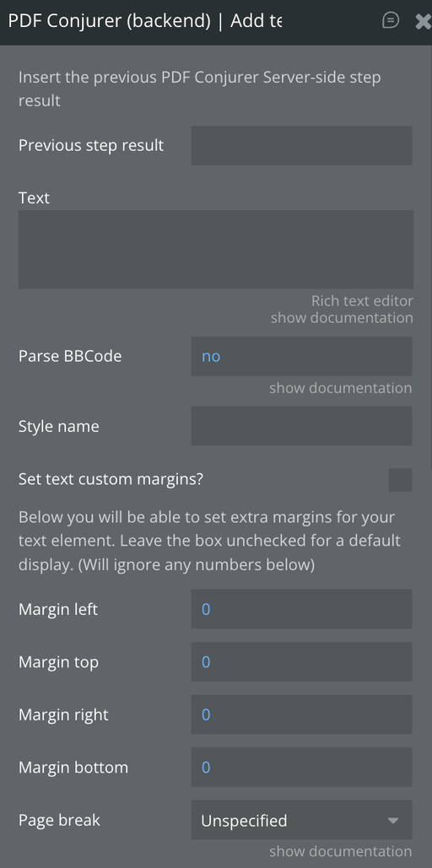Click the Style name input box
The width and height of the screenshot is (432, 868).
point(301,426)
